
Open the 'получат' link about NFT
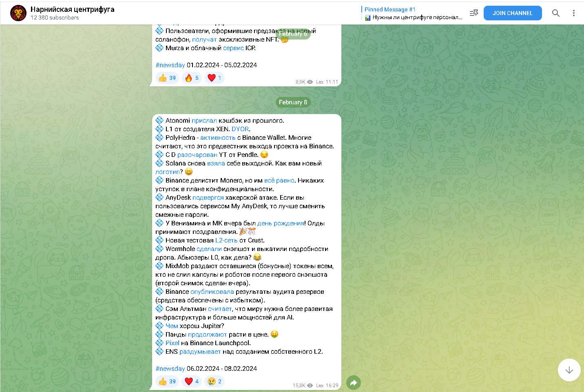(204, 40)
